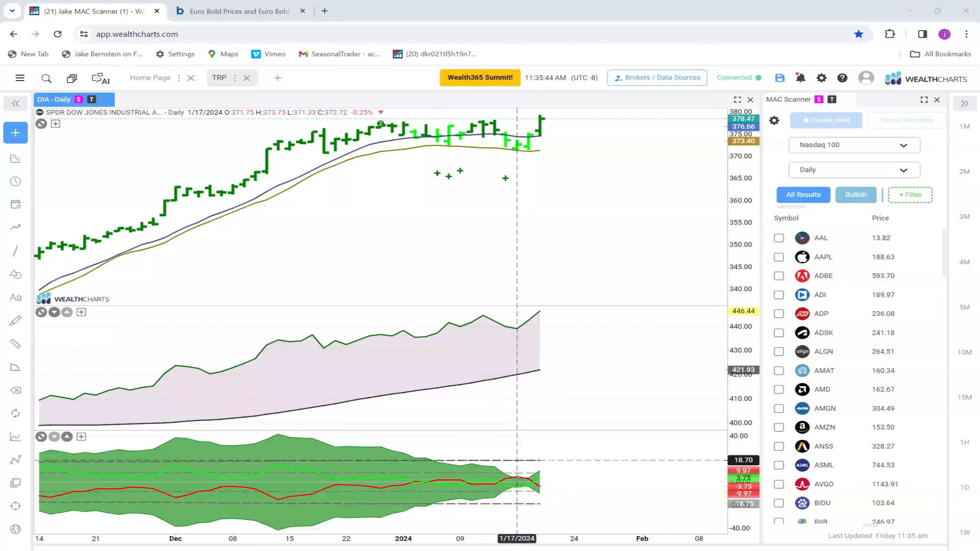Select the chart type tool in left sidebar
This screenshot has height=551, width=980.
(15, 158)
